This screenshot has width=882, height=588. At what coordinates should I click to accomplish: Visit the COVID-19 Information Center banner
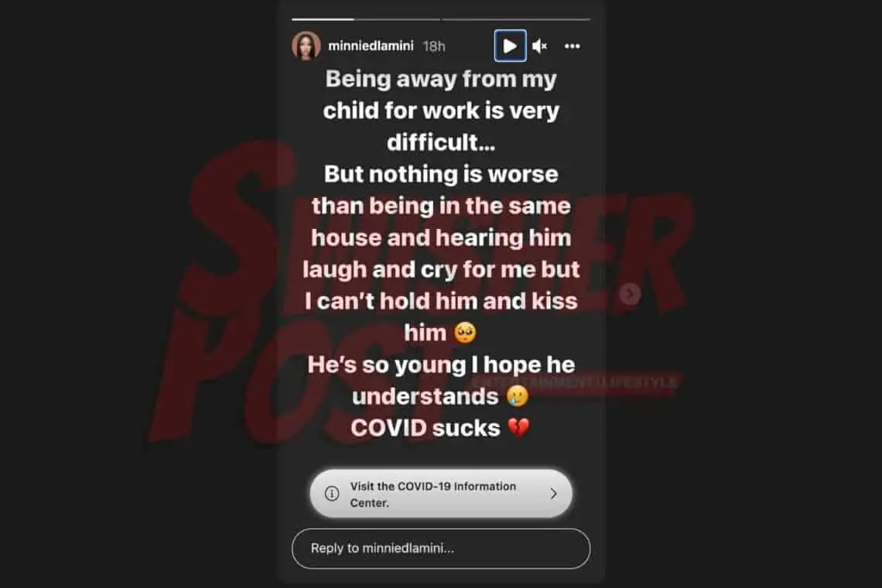coord(441,494)
